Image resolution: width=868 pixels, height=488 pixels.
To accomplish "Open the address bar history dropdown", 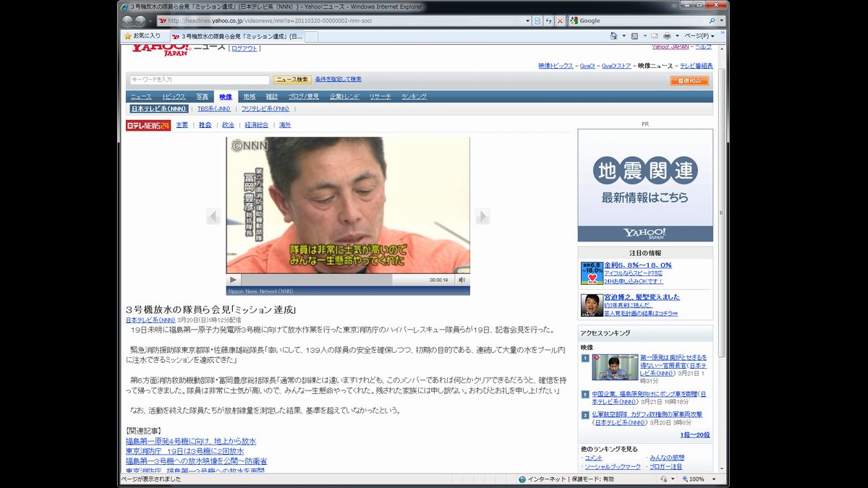I will point(527,20).
